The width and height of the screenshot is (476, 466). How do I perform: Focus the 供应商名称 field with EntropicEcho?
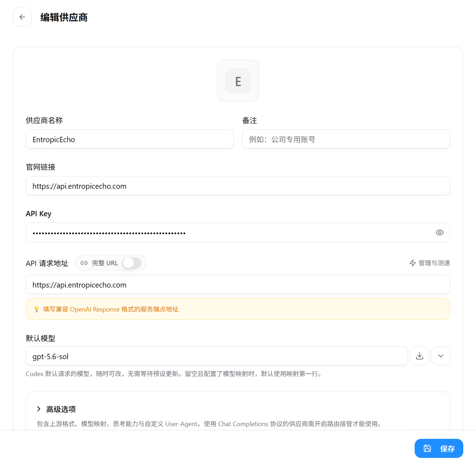(130, 139)
